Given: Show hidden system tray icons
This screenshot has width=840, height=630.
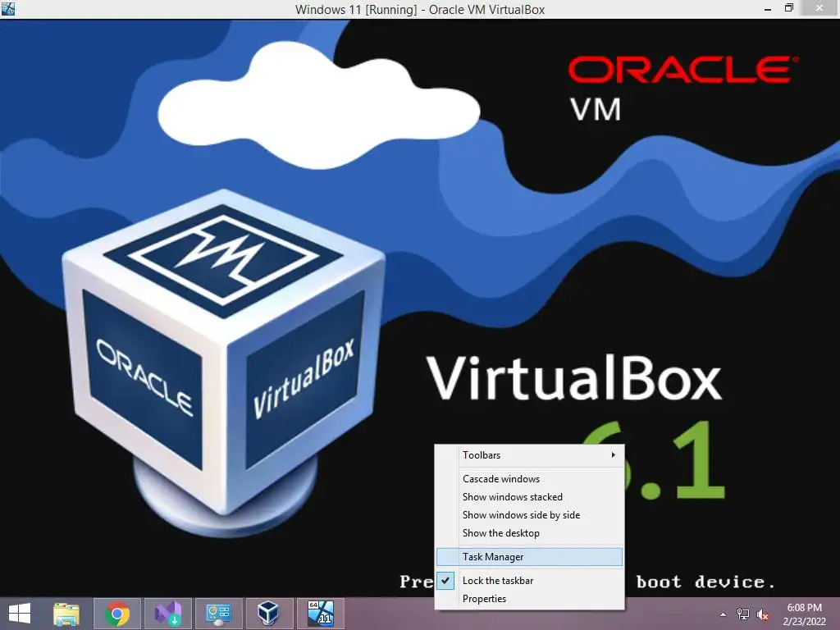Looking at the screenshot, I should coord(724,614).
